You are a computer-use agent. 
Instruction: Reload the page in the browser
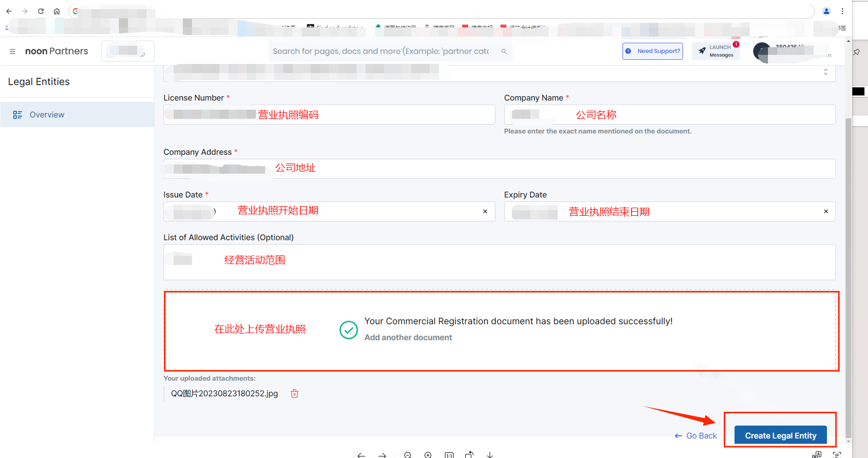click(41, 11)
